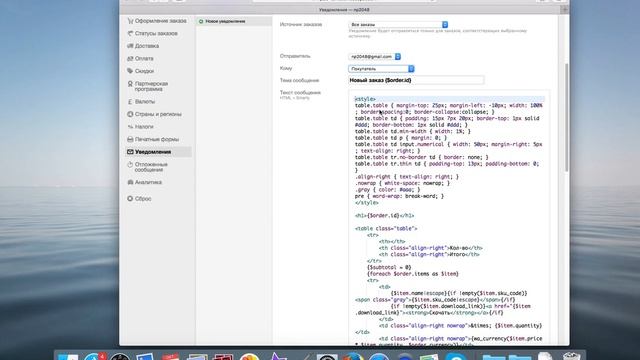Viewport: 640px width, 360px height.
Task: Launch Firefox from the Dock
Action: point(353,356)
